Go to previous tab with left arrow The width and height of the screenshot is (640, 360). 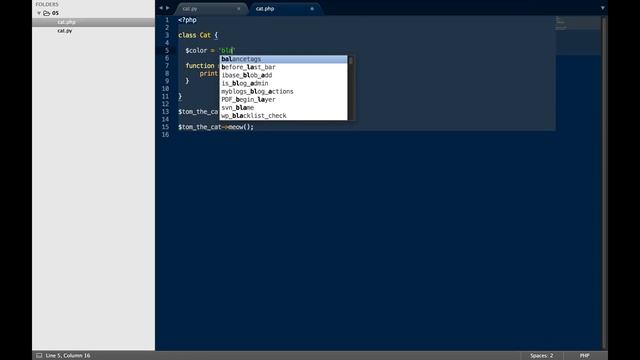pyautogui.click(x=161, y=8)
